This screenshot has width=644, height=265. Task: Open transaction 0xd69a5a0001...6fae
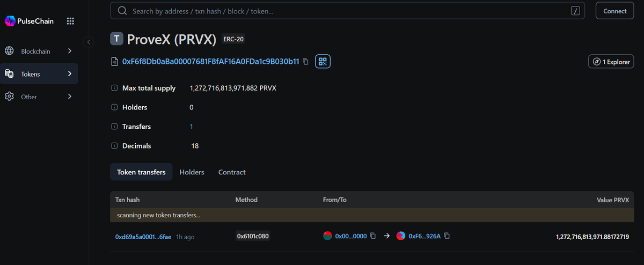[143, 237]
